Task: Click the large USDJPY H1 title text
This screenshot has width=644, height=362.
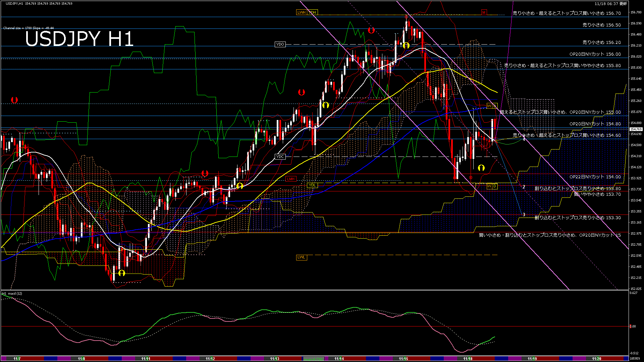Action: (79, 39)
